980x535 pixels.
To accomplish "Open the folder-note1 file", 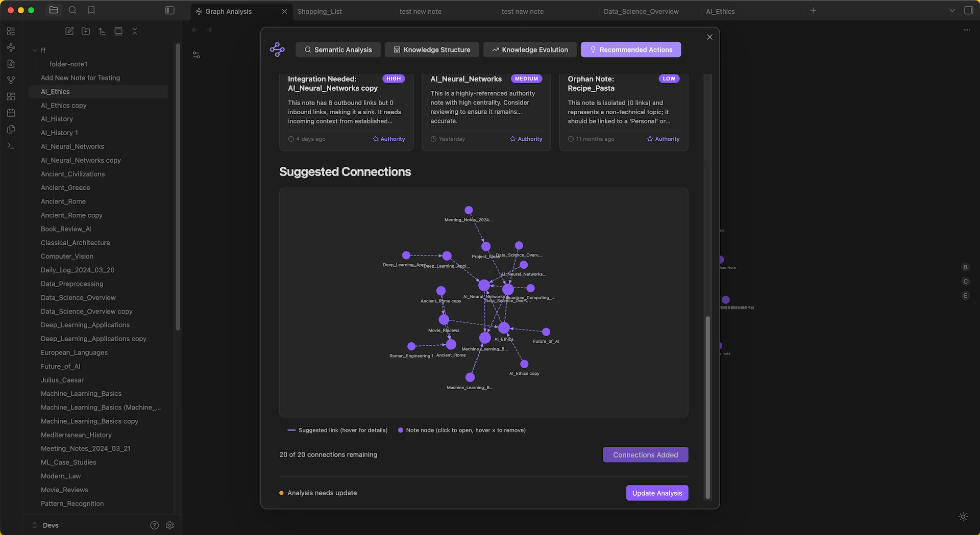I will pyautogui.click(x=68, y=64).
